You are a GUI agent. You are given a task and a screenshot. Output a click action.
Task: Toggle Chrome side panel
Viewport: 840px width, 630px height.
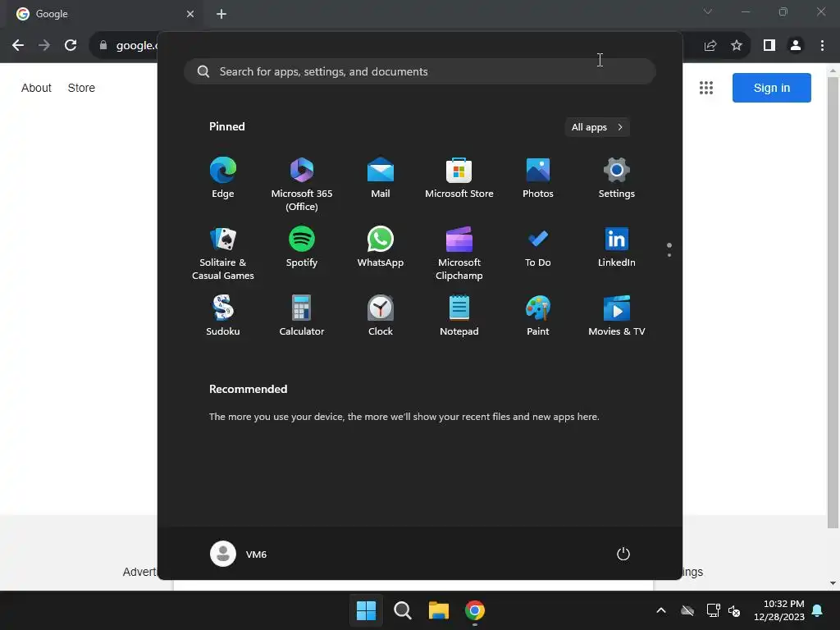[769, 46]
